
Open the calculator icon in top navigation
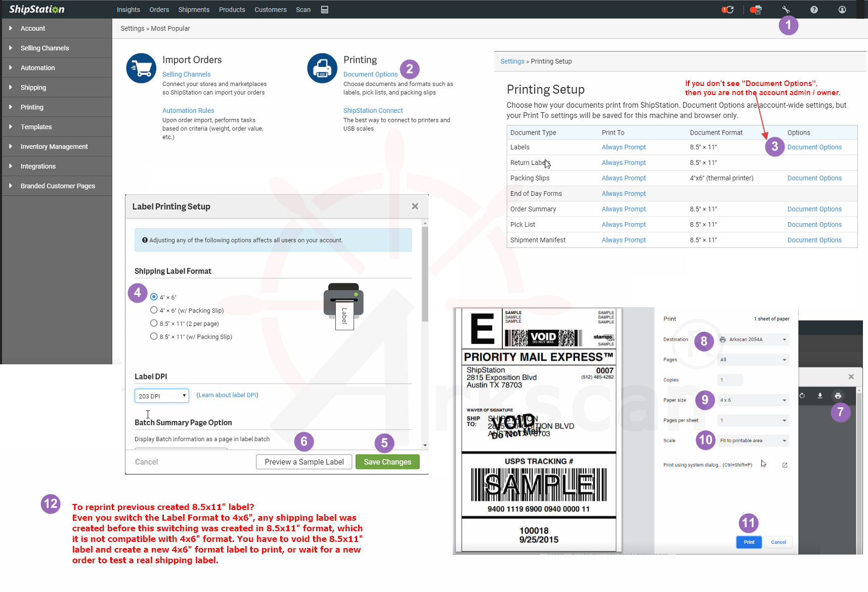325,10
